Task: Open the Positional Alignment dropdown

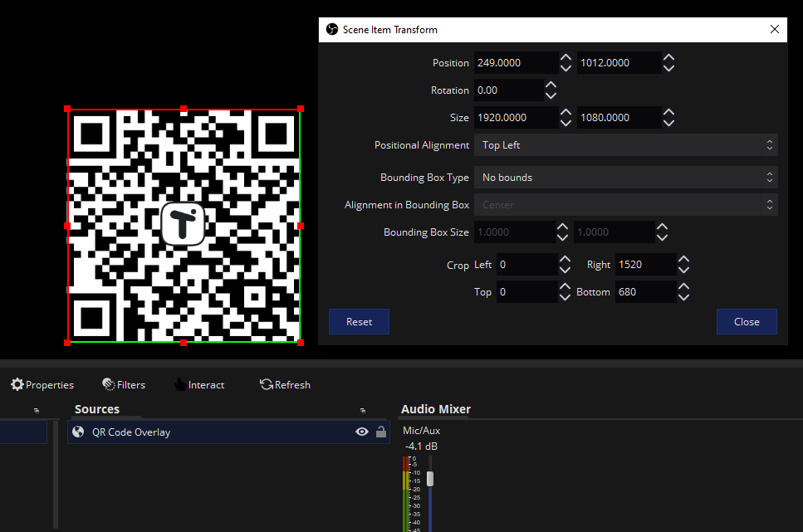Action: coord(626,145)
